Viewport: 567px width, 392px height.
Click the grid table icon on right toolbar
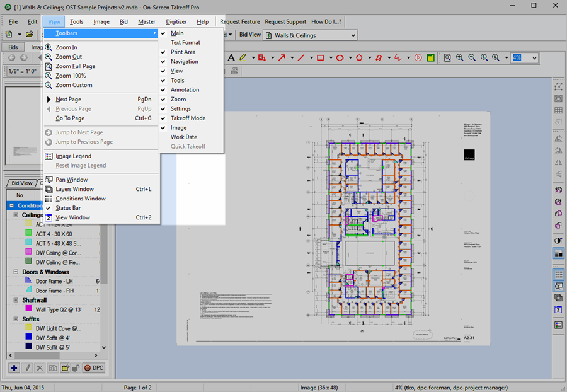[558, 110]
